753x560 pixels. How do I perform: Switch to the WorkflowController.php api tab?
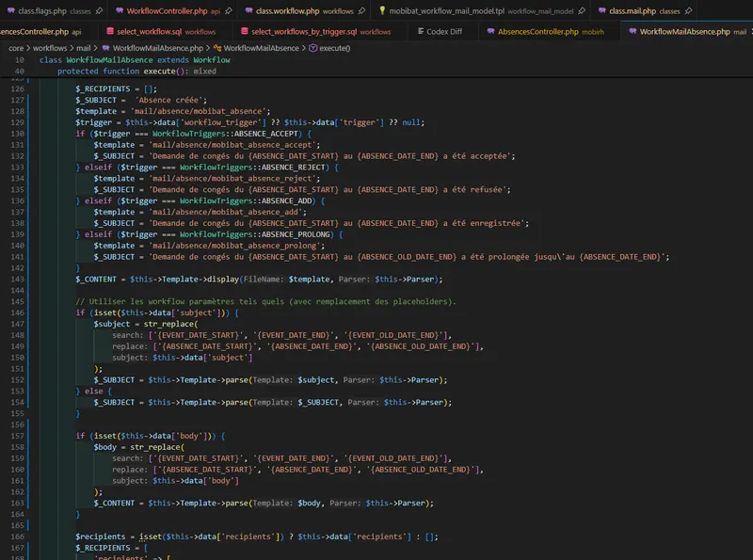coord(173,10)
